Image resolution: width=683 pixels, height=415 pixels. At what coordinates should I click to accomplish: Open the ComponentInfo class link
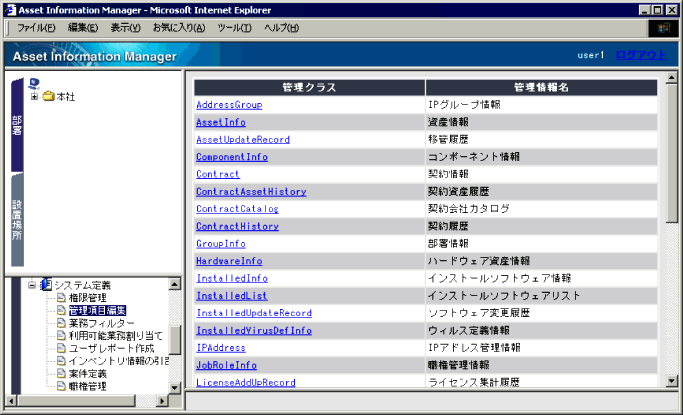click(232, 157)
